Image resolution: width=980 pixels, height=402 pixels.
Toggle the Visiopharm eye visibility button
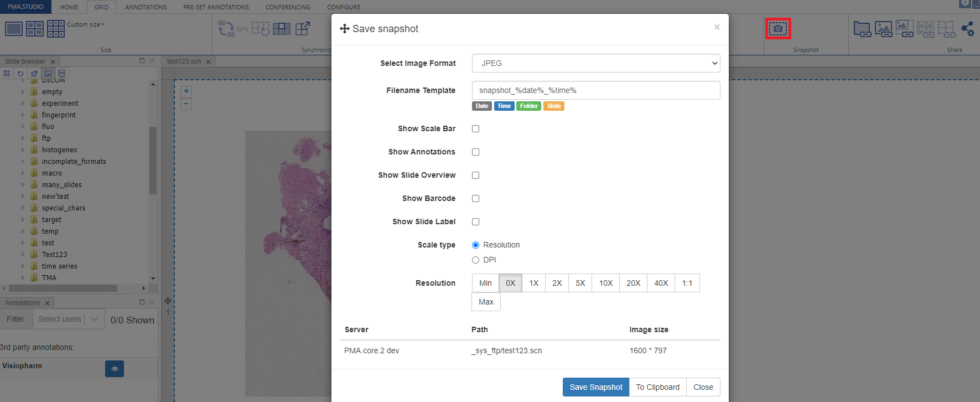point(115,369)
